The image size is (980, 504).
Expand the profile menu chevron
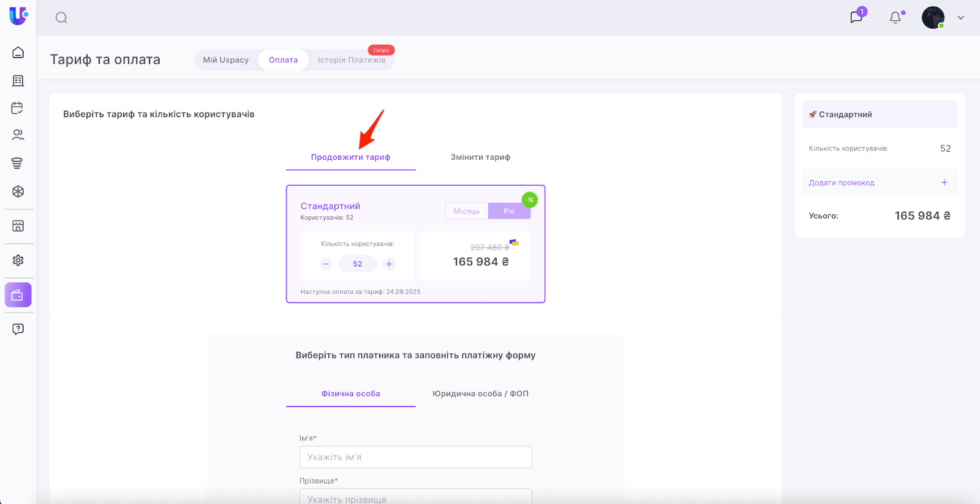960,18
